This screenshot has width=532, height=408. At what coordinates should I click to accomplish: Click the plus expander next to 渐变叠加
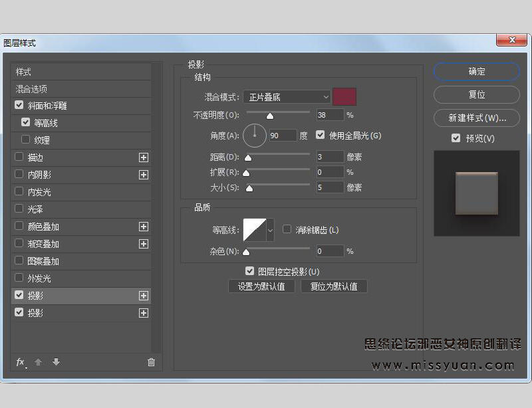[x=144, y=244]
